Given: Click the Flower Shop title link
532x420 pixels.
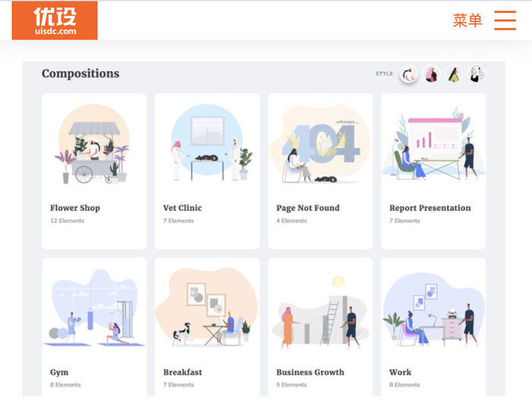Looking at the screenshot, I should pos(75,208).
